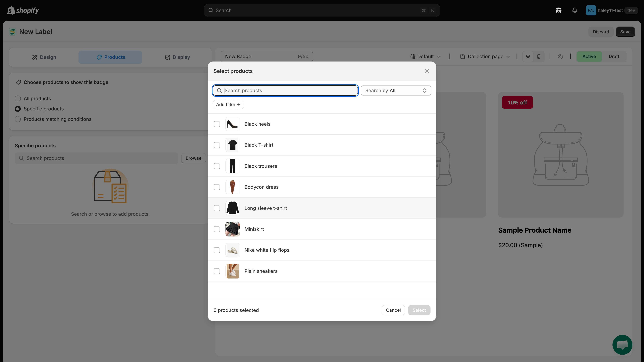Switch to the Display tab
The height and width of the screenshot is (362, 644).
(x=177, y=57)
